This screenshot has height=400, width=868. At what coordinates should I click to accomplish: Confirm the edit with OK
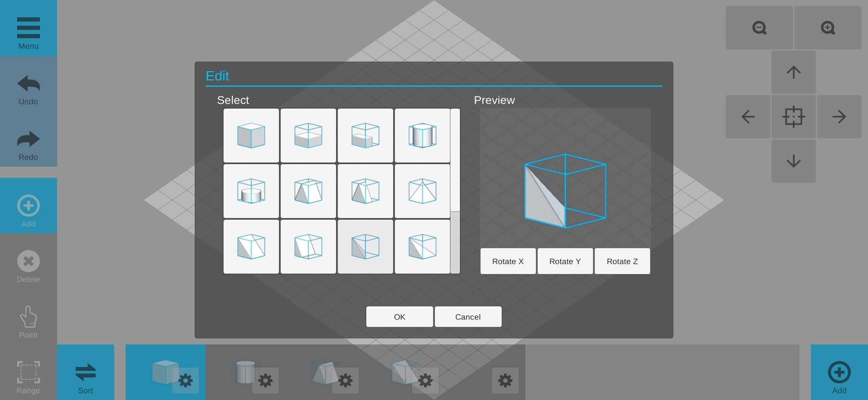tap(399, 317)
